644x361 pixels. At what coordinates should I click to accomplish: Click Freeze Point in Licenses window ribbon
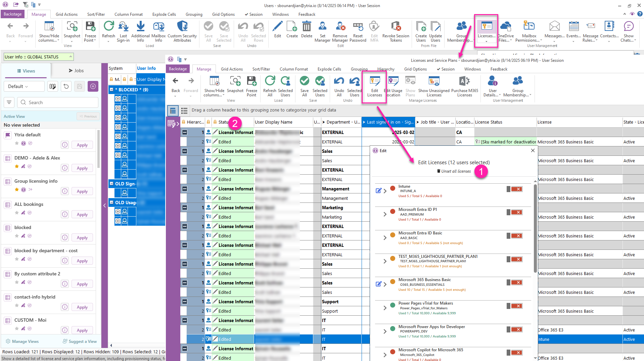point(251,86)
